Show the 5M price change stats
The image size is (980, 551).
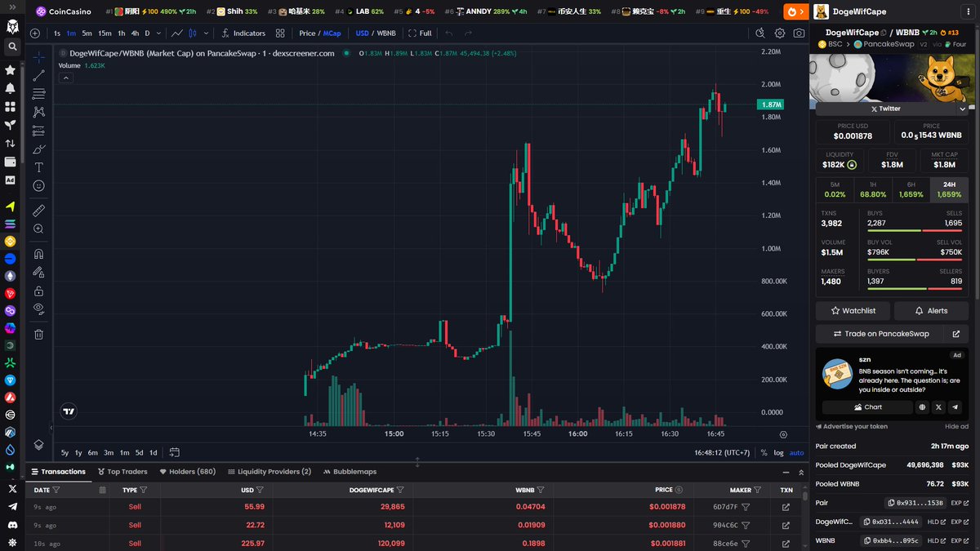[x=834, y=189]
